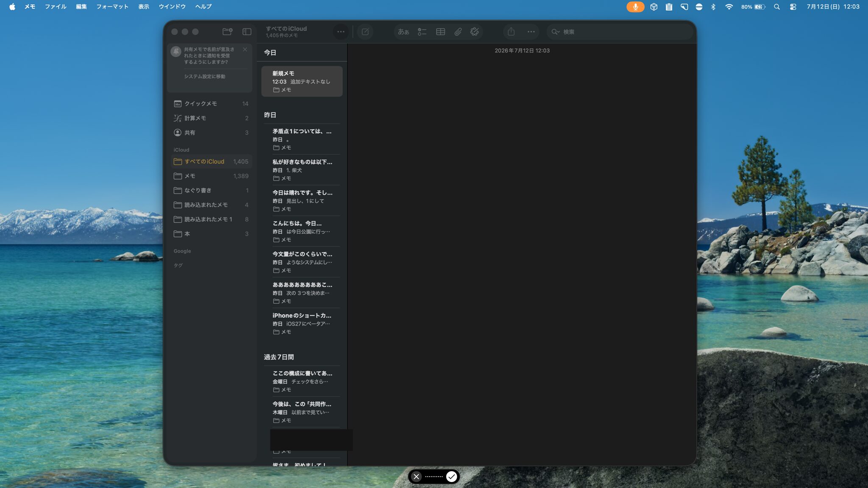Open the note ああああああああああこ

coord(302,293)
